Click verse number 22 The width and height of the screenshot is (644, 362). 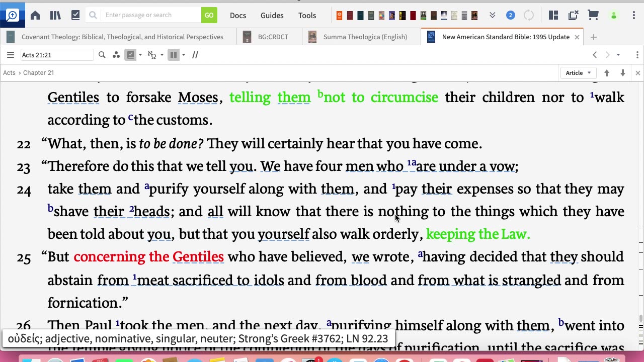[x=24, y=144]
